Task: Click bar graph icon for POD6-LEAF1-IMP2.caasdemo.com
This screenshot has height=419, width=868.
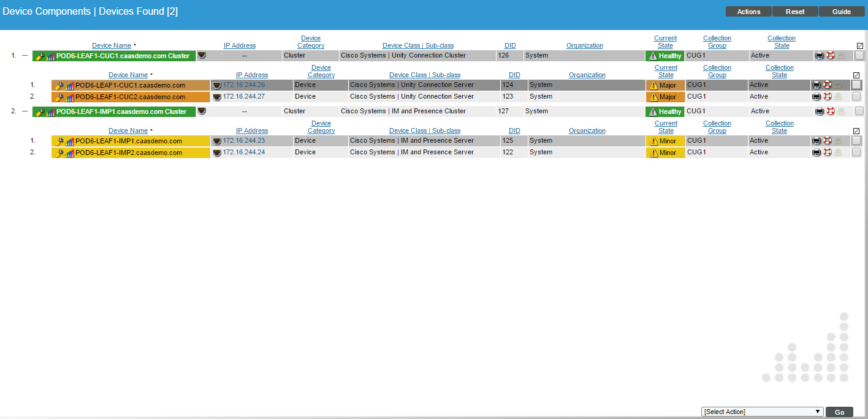Action: (x=69, y=153)
